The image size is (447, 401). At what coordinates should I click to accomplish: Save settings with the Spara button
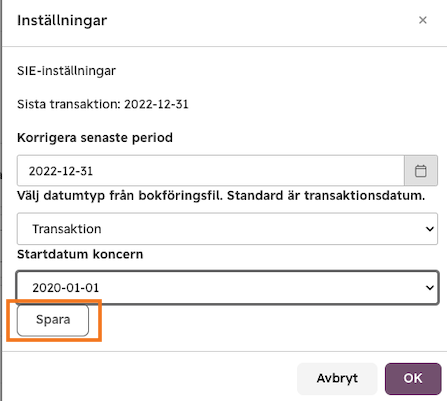[x=53, y=320]
